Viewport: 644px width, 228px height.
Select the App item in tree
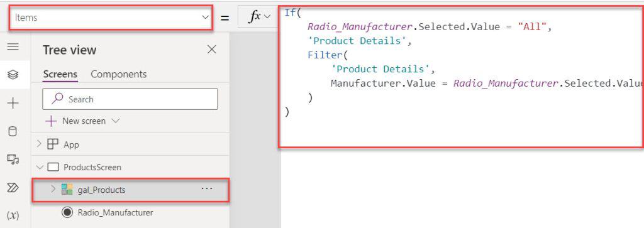pos(71,144)
